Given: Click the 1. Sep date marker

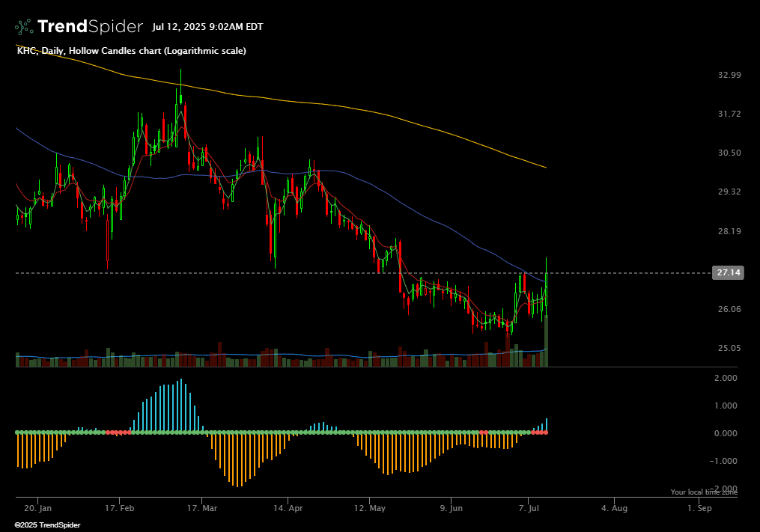Looking at the screenshot, I should (699, 508).
